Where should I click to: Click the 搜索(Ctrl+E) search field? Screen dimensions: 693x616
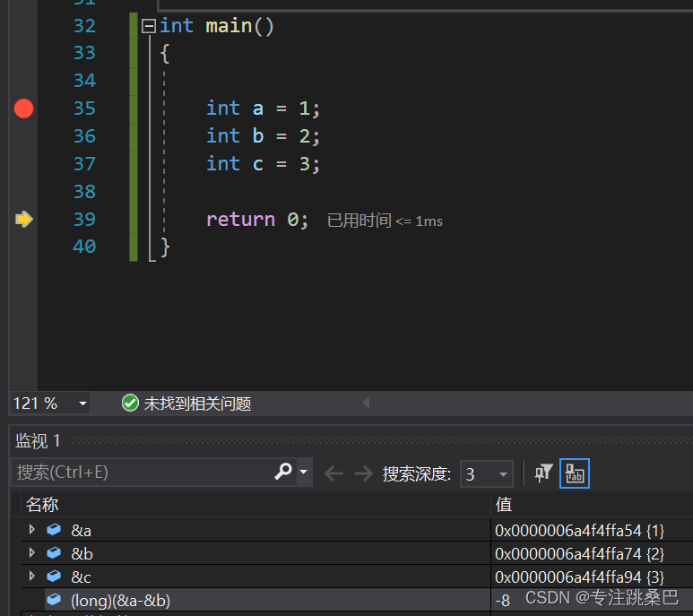[143, 472]
